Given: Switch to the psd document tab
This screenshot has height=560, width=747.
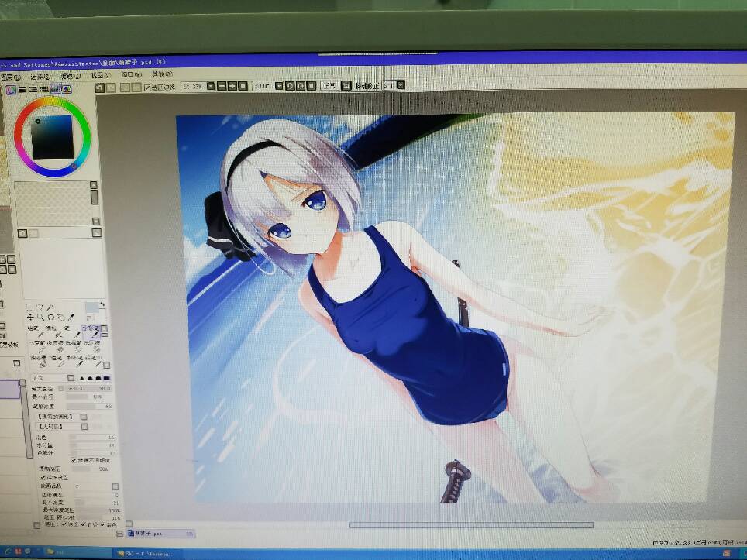Looking at the screenshot, I should pos(160,534).
